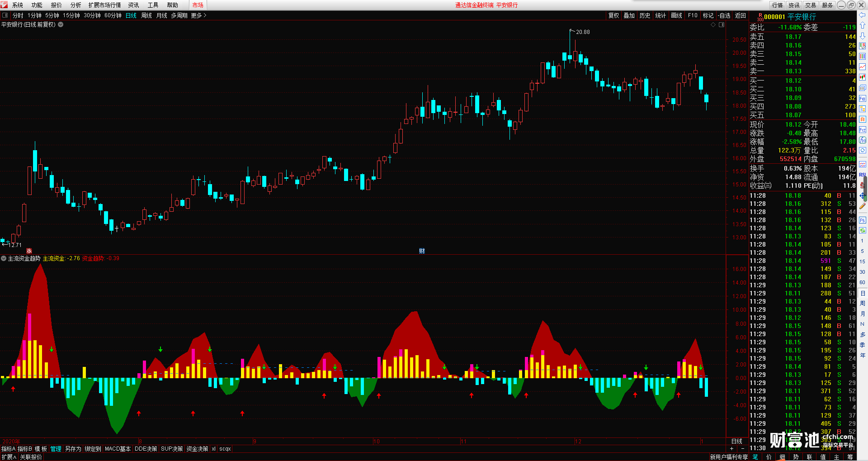Select the pencil drawing tool icon
Viewport: 868px width, 461px height.
pyautogui.click(x=862, y=206)
